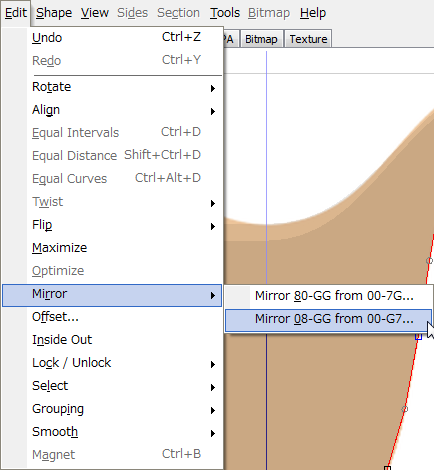Expand the Grouping submenu

click(112, 409)
